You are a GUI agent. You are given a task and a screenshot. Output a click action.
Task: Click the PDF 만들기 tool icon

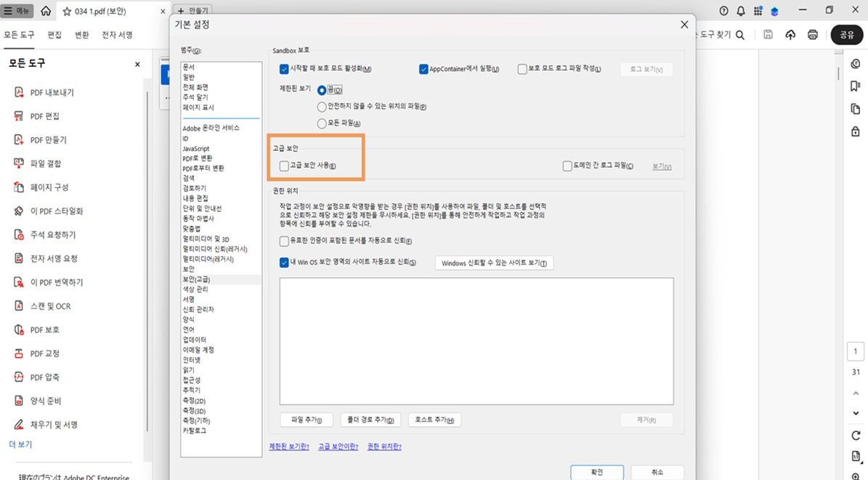[x=19, y=139]
